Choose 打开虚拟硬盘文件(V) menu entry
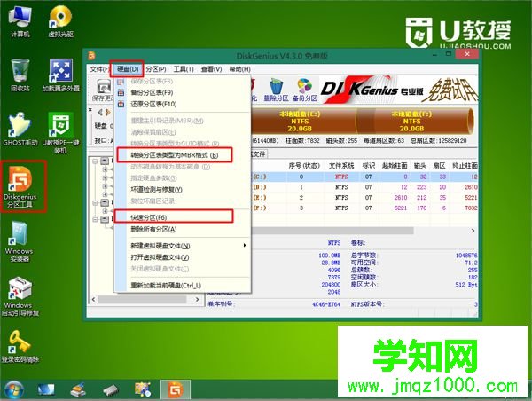The image size is (532, 401). [x=184, y=257]
